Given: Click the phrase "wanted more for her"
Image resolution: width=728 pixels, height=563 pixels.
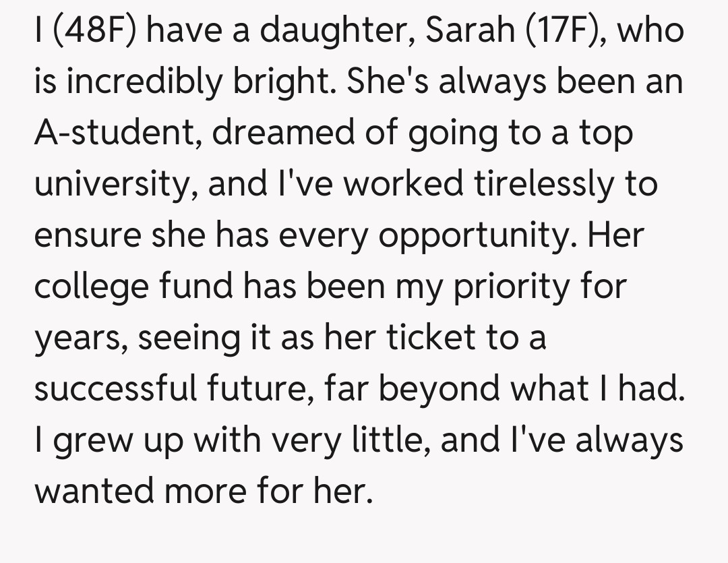Looking at the screenshot, I should click(202, 490).
